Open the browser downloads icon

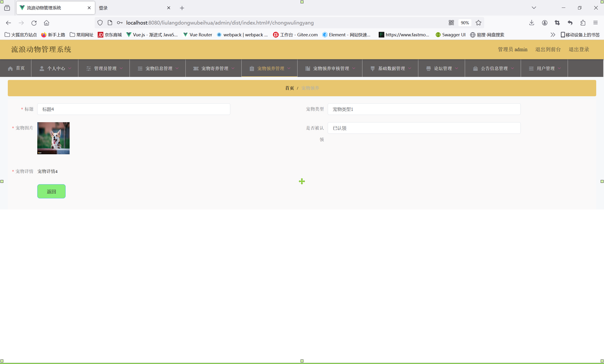coord(531,23)
